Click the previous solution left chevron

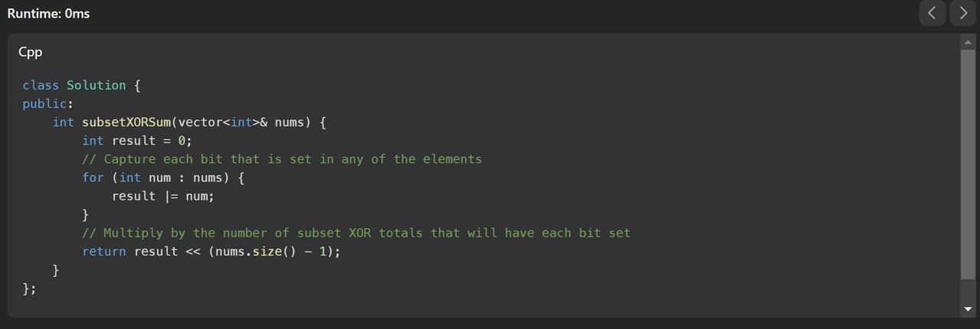coord(931,13)
